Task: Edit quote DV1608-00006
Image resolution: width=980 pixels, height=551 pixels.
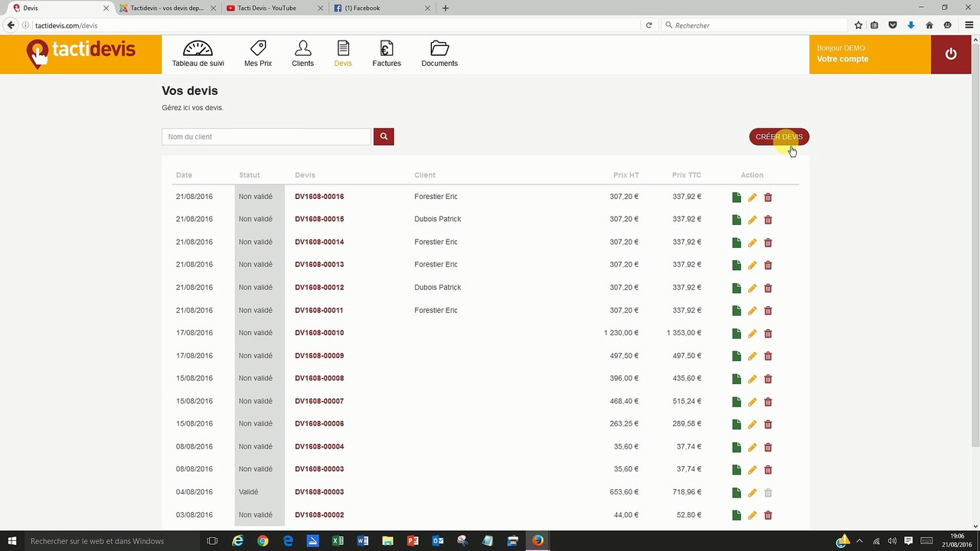Action: [x=752, y=425]
